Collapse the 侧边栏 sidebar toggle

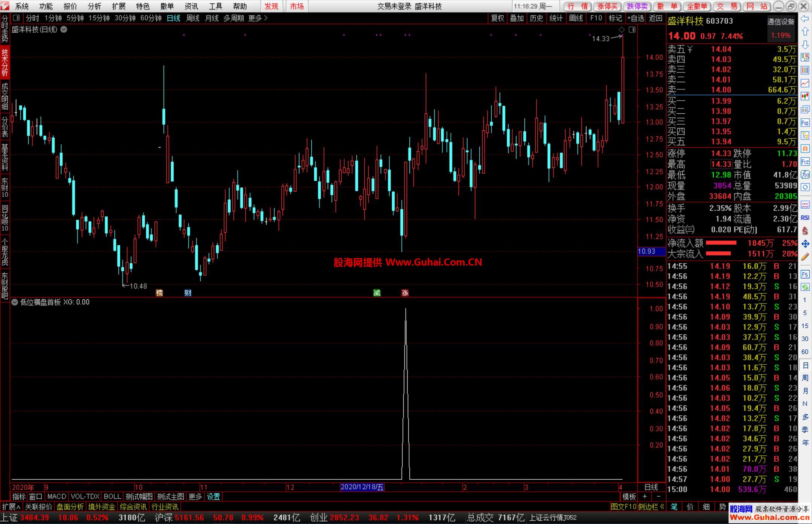point(651,507)
